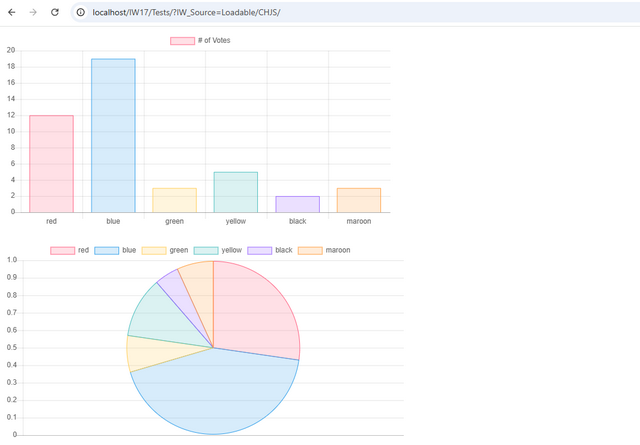Select the yellow bar in bar chart
The image size is (640, 445).
pos(235,192)
